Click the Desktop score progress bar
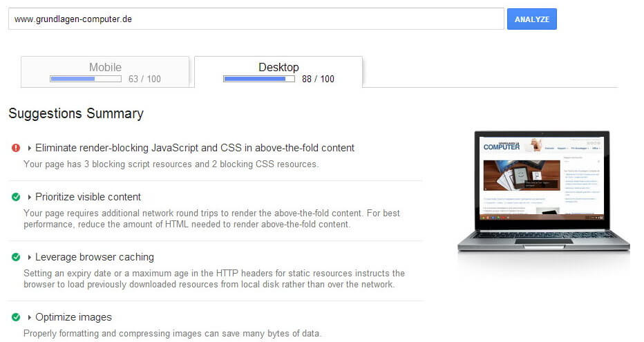This screenshot has width=644, height=342. (258, 79)
